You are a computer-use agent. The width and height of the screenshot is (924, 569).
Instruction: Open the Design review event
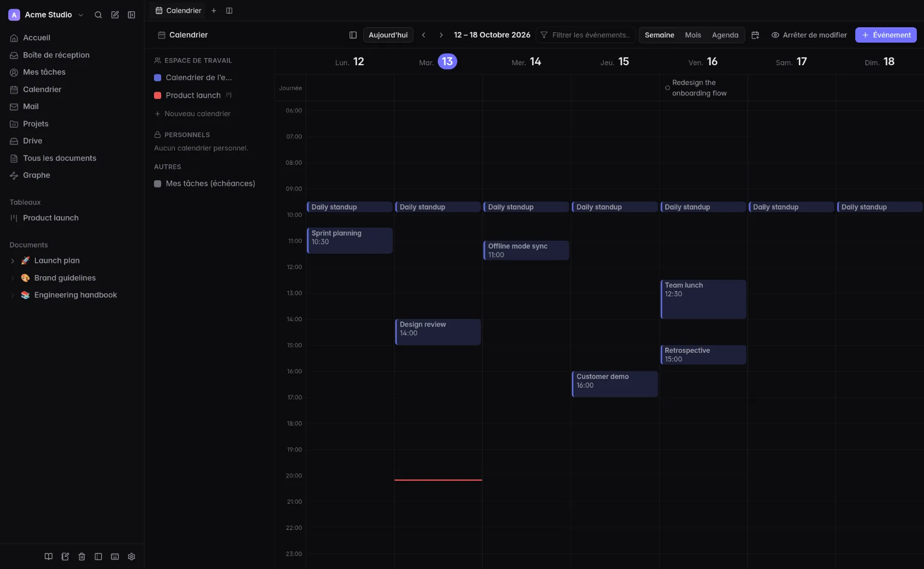(438, 332)
